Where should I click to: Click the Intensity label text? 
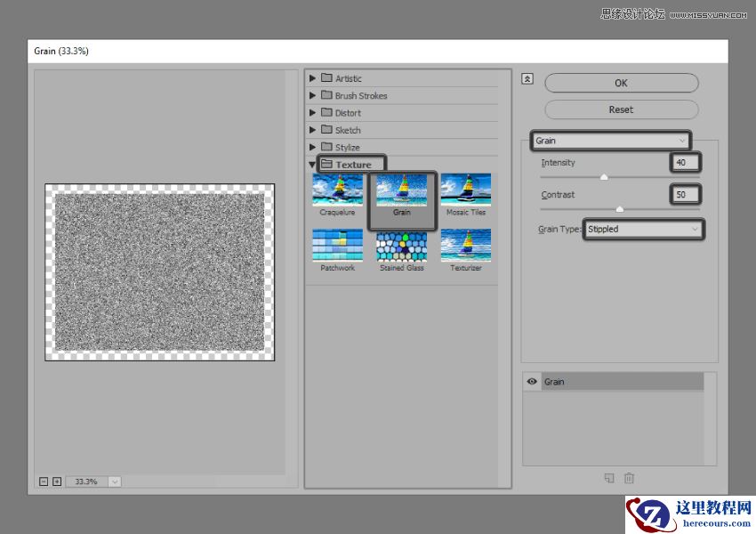[558, 163]
